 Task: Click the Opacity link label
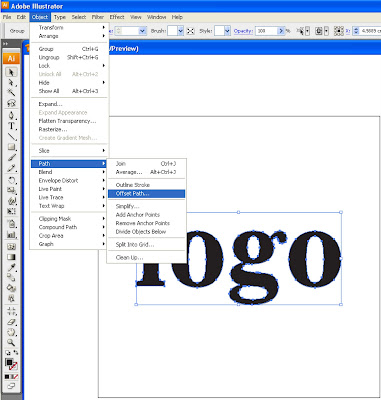243,31
